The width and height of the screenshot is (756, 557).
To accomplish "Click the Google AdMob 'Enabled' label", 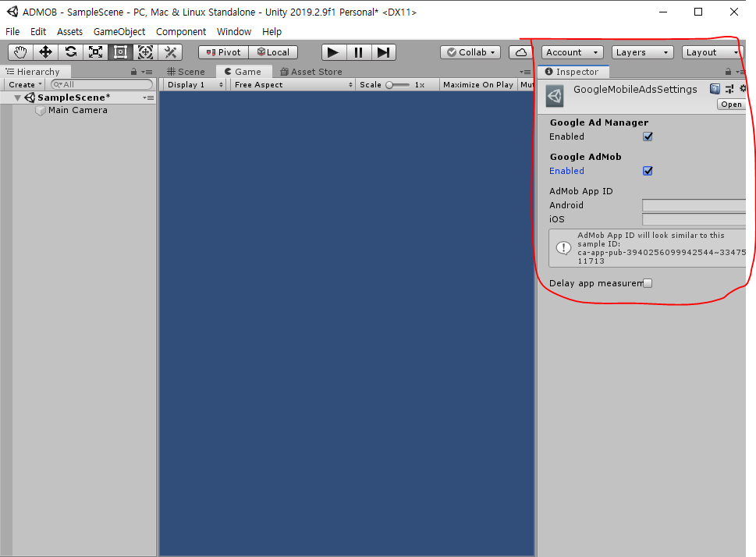I will click(x=566, y=171).
